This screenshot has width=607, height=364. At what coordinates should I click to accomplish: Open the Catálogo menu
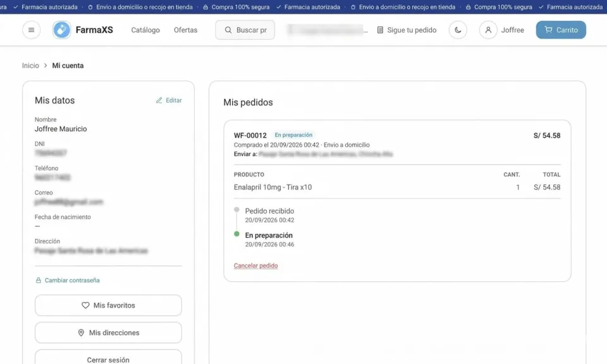coord(145,30)
